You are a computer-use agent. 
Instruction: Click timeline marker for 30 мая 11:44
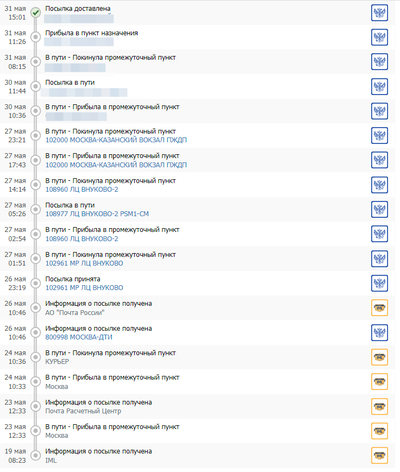36,86
